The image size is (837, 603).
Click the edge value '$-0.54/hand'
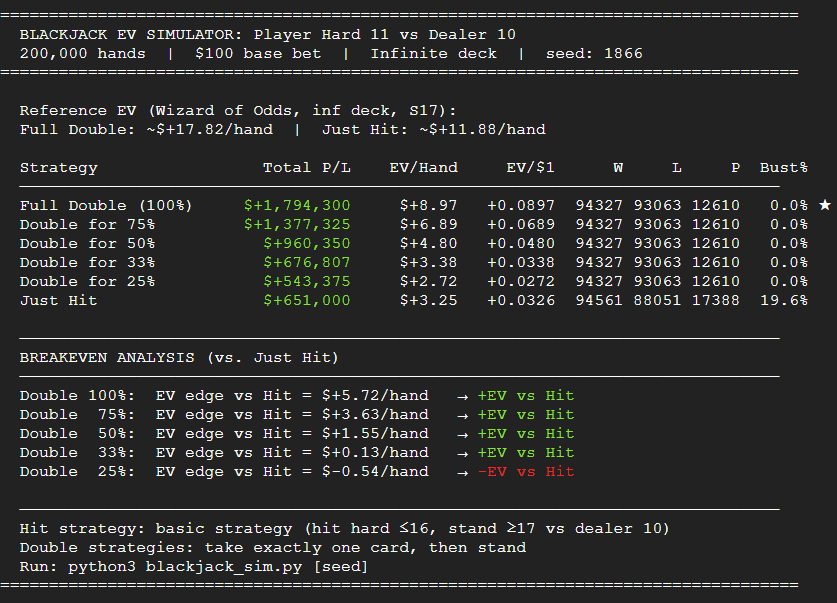point(375,472)
